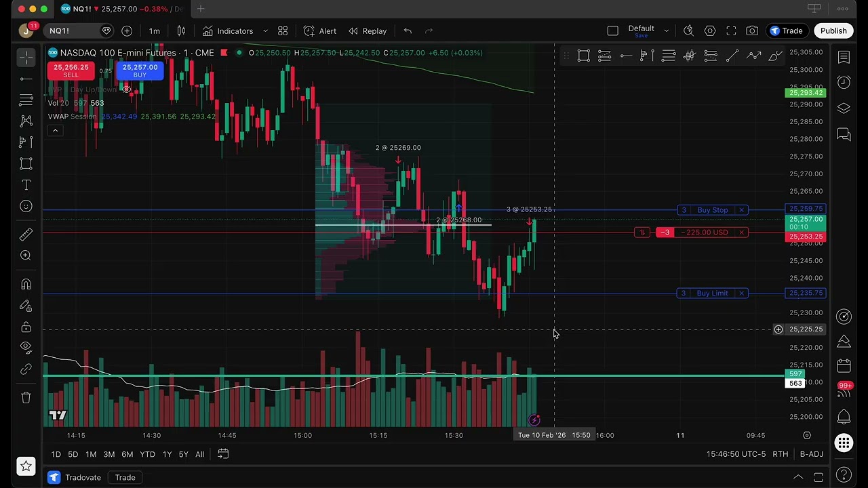The height and width of the screenshot is (488, 868).
Task: Open the geometric shapes tool
Action: (26, 163)
